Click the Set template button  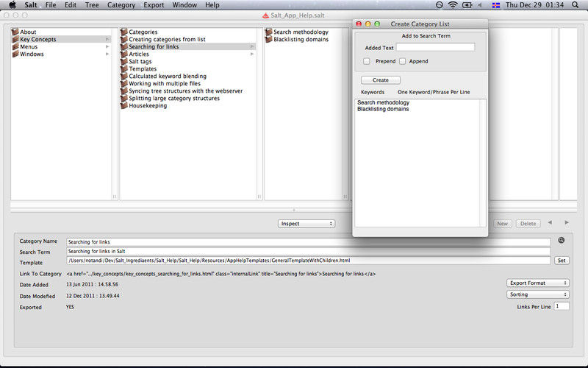pos(562,261)
